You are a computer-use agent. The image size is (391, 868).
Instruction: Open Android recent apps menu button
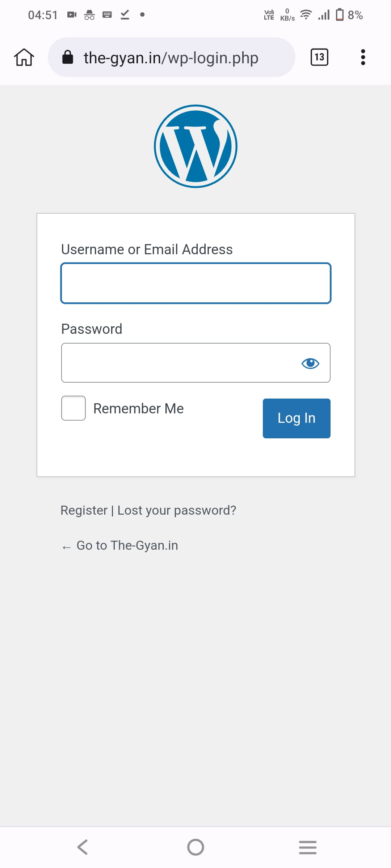click(308, 847)
